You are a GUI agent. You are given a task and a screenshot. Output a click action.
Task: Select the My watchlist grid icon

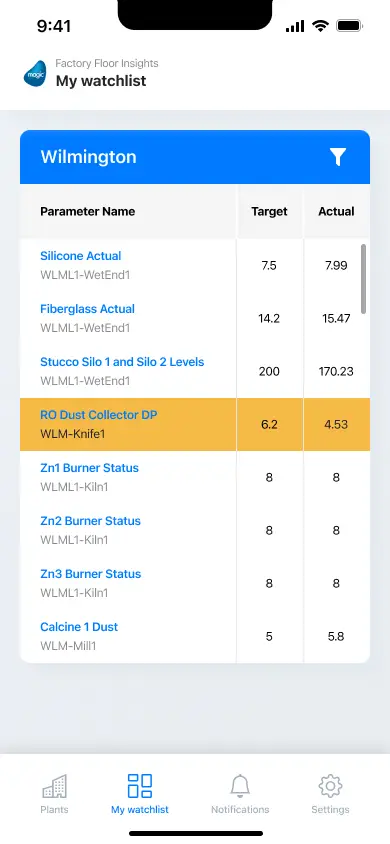(140, 786)
